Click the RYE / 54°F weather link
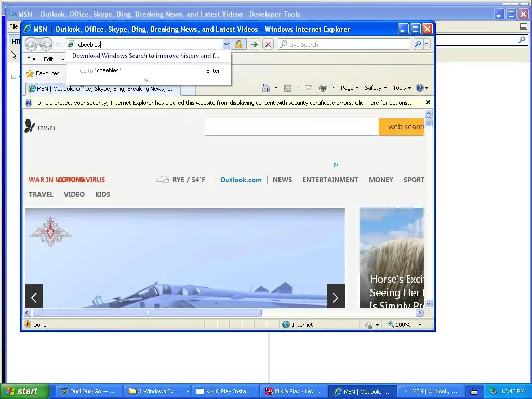Image resolution: width=532 pixels, height=399 pixels. [x=181, y=180]
